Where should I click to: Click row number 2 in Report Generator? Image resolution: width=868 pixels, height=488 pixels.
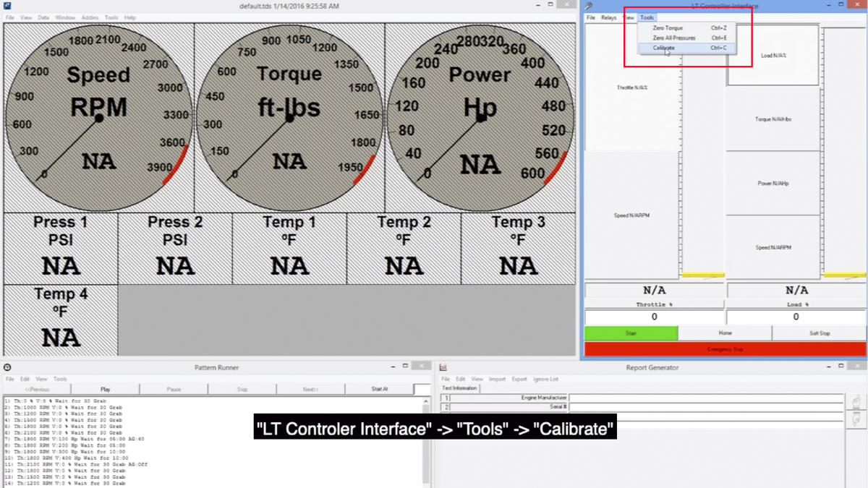446,407
